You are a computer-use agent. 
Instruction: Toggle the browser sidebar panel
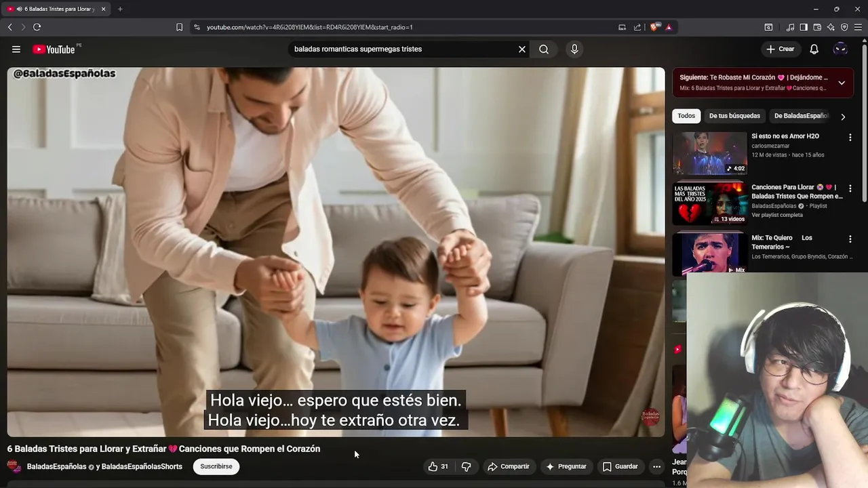click(x=804, y=27)
